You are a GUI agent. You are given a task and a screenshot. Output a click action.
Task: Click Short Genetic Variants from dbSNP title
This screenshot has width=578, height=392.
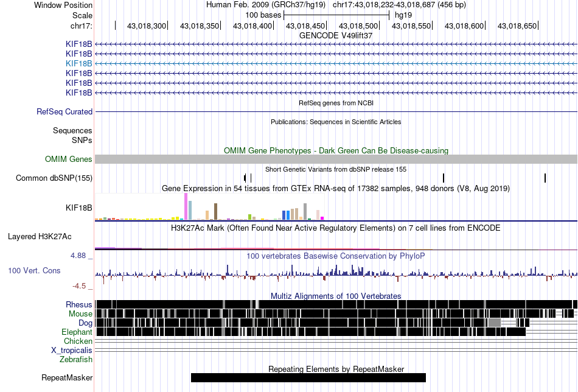(336, 169)
